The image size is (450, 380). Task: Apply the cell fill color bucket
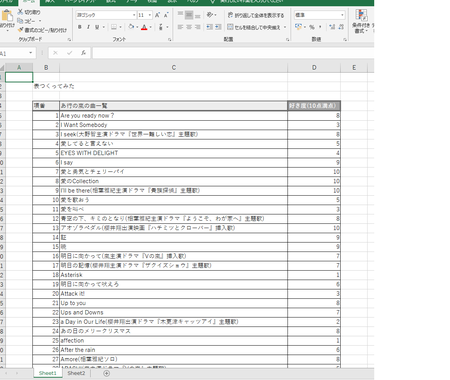(x=131, y=27)
